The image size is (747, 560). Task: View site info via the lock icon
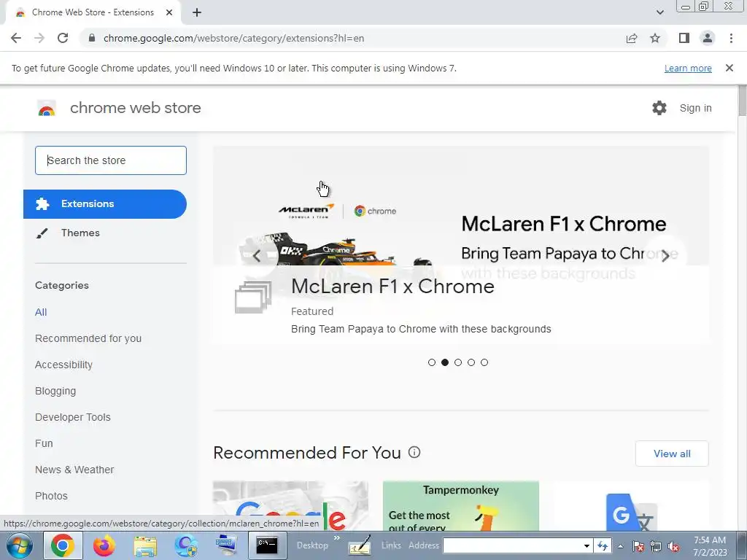click(x=92, y=38)
